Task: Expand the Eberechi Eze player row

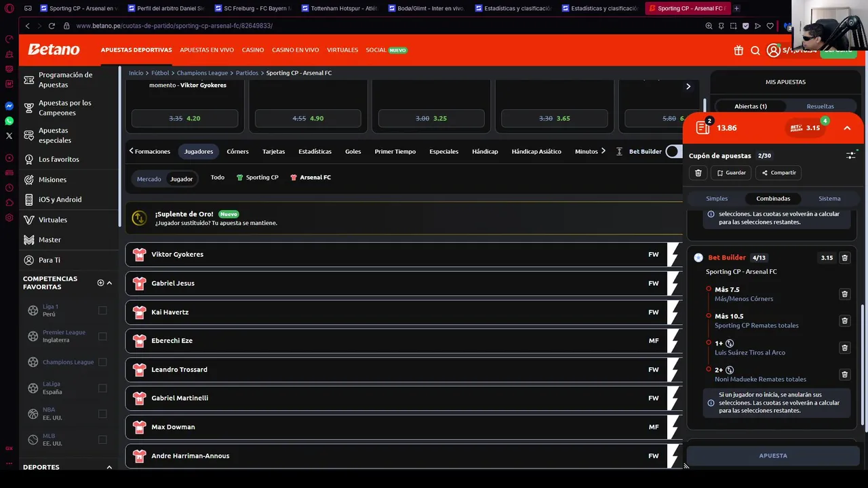Action: 403,340
